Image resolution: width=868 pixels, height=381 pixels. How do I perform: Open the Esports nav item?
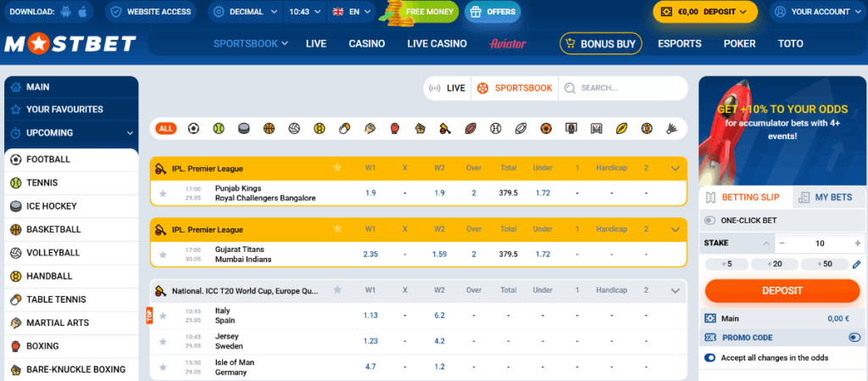(x=680, y=44)
